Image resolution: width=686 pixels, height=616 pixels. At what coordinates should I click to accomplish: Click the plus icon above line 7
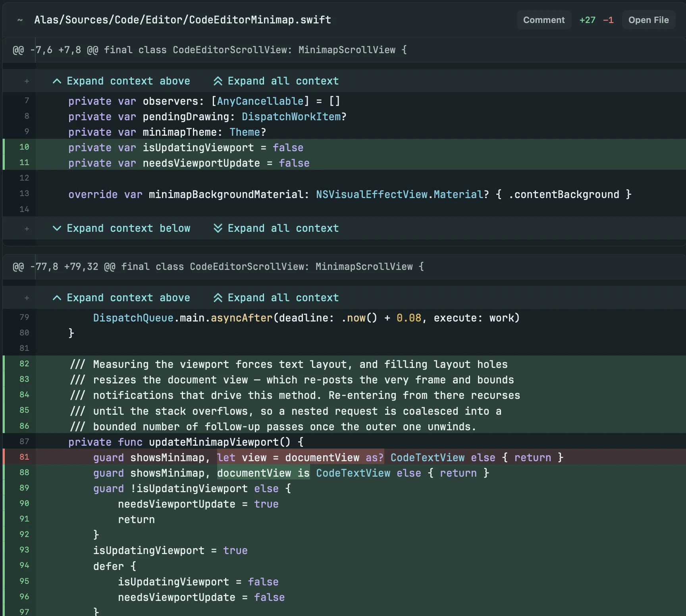tap(27, 81)
